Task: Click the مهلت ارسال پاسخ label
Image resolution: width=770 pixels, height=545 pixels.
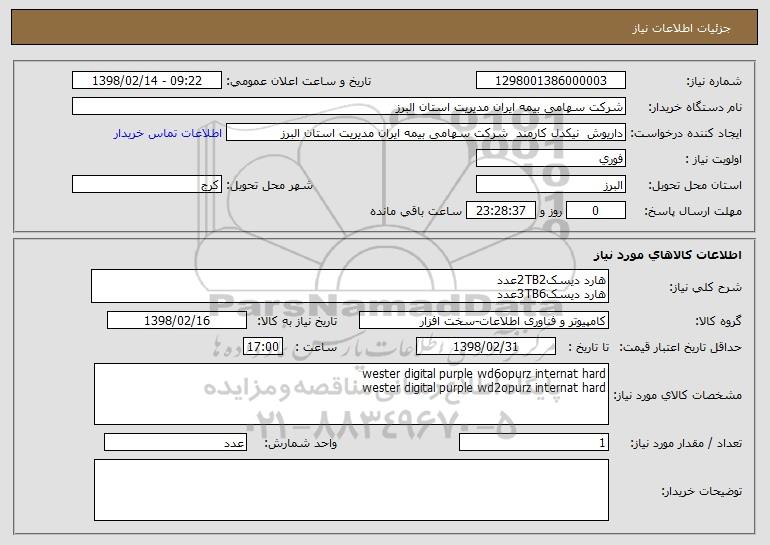Action: coord(693,212)
